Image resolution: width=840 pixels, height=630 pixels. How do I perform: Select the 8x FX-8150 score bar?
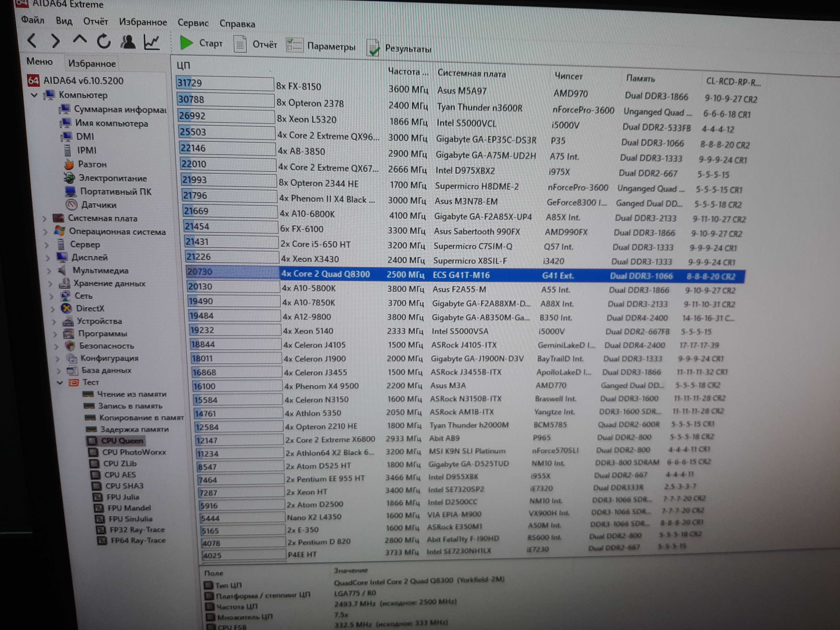click(x=225, y=84)
